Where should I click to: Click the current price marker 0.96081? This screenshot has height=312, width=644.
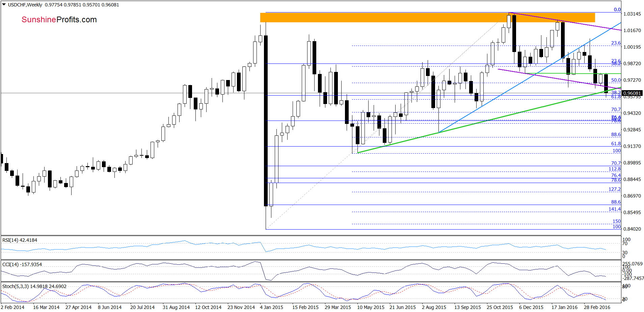(x=632, y=93)
